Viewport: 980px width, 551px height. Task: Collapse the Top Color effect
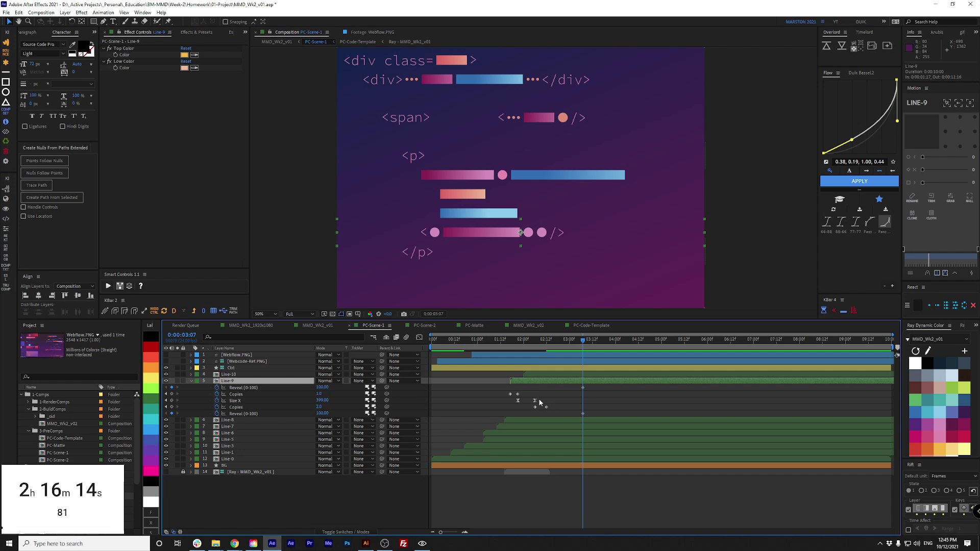pyautogui.click(x=104, y=48)
